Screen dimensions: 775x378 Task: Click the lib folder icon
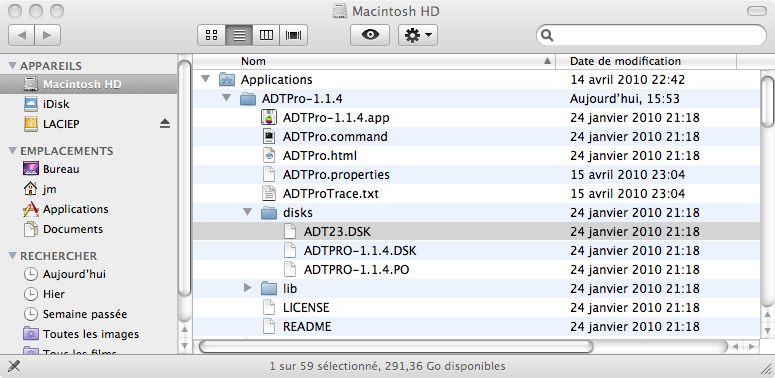268,288
